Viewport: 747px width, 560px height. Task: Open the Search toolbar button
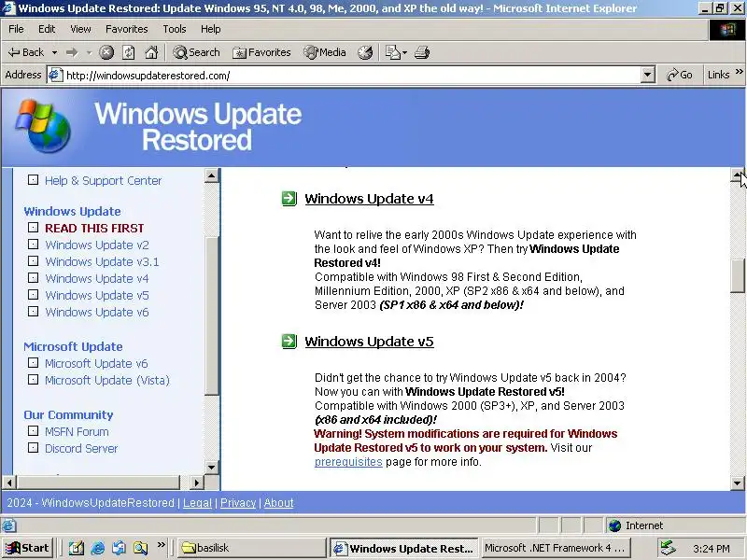(196, 52)
